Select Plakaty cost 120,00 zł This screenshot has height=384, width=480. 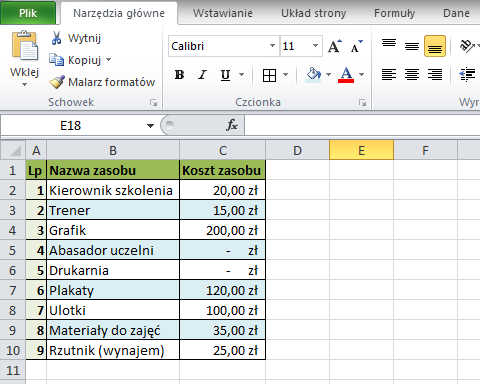point(222,290)
